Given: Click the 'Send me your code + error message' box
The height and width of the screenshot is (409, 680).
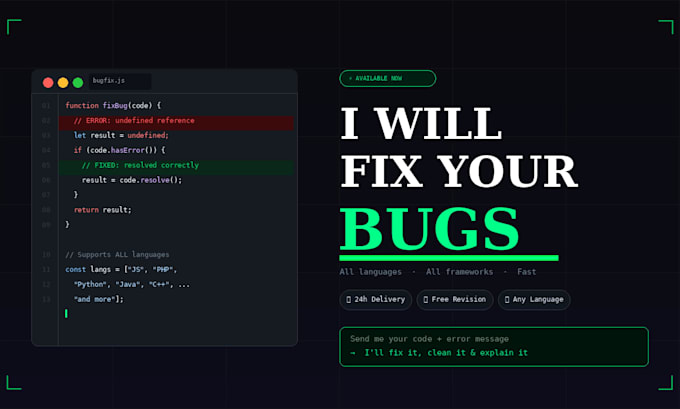Looking at the screenshot, I should (x=494, y=347).
